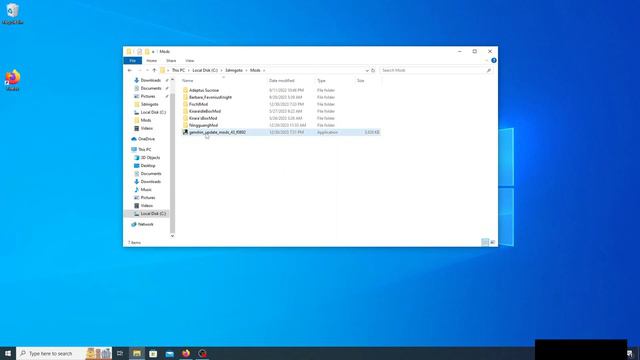The image size is (640, 360).
Task: Click the New folder quick-access toolbar icon
Action: tap(147, 51)
